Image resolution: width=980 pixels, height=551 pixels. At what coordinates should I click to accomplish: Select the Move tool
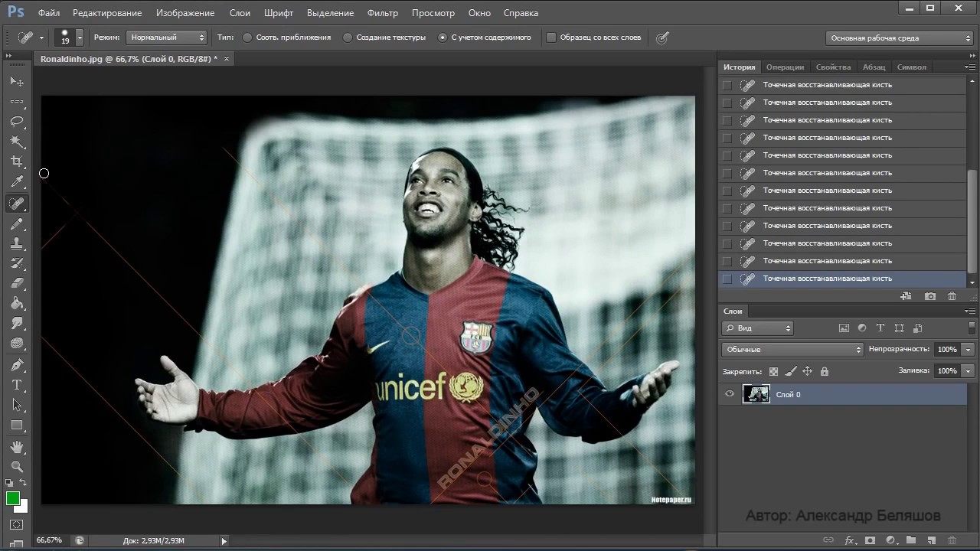pyautogui.click(x=17, y=81)
